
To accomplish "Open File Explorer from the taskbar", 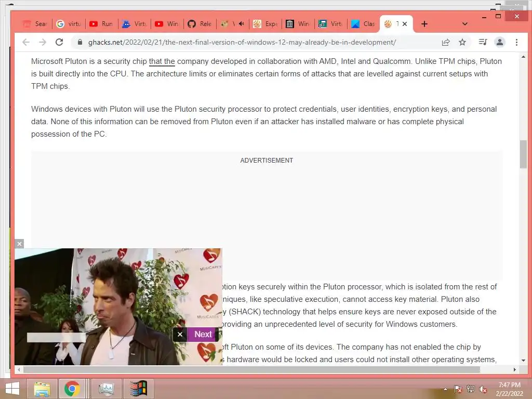I will pyautogui.click(x=42, y=389).
